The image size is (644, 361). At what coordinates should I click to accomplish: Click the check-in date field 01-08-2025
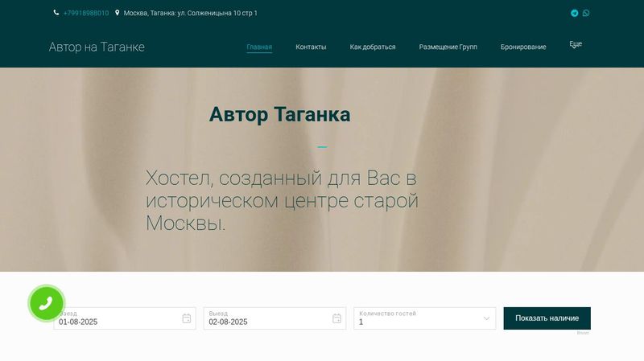click(125, 318)
